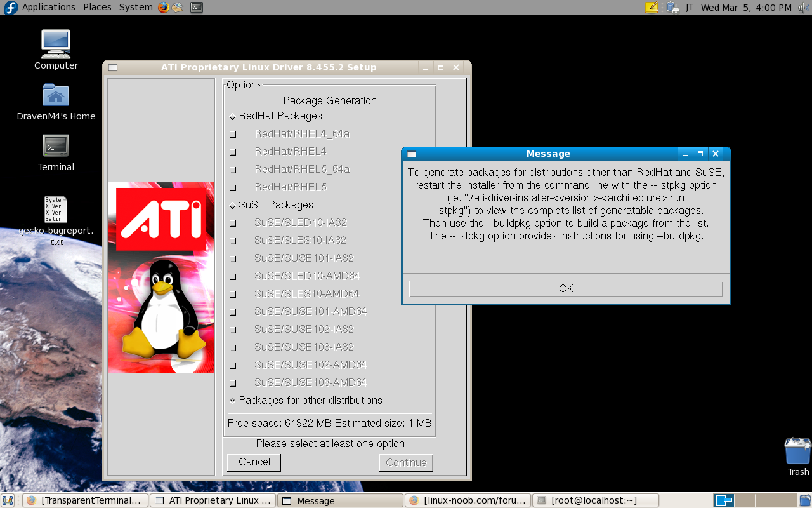This screenshot has width=812, height=508.
Task: Check the SuSE/SUSE102-AMD64 package box
Action: tap(233, 365)
